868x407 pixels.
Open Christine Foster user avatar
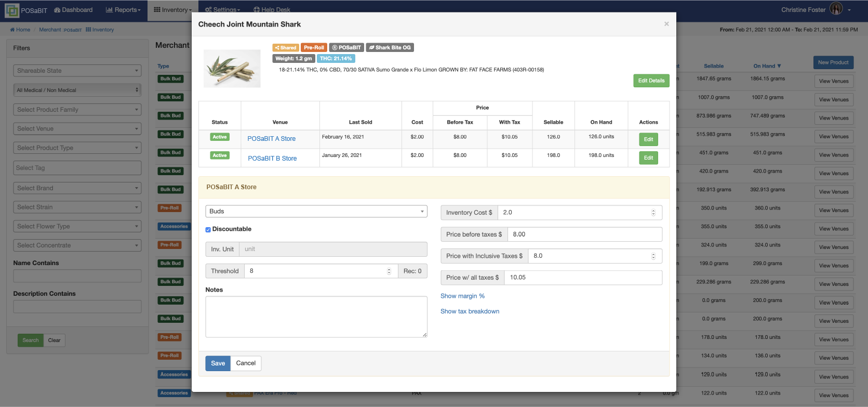836,9
